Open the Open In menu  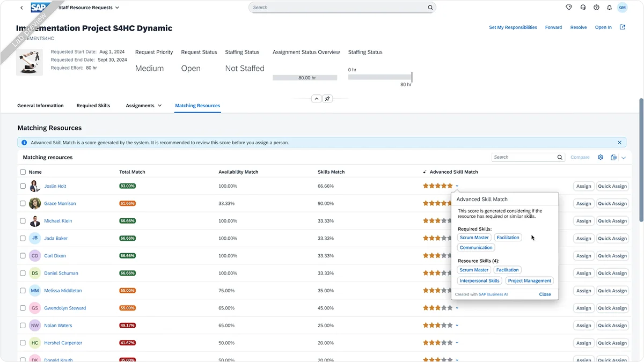coord(603,27)
